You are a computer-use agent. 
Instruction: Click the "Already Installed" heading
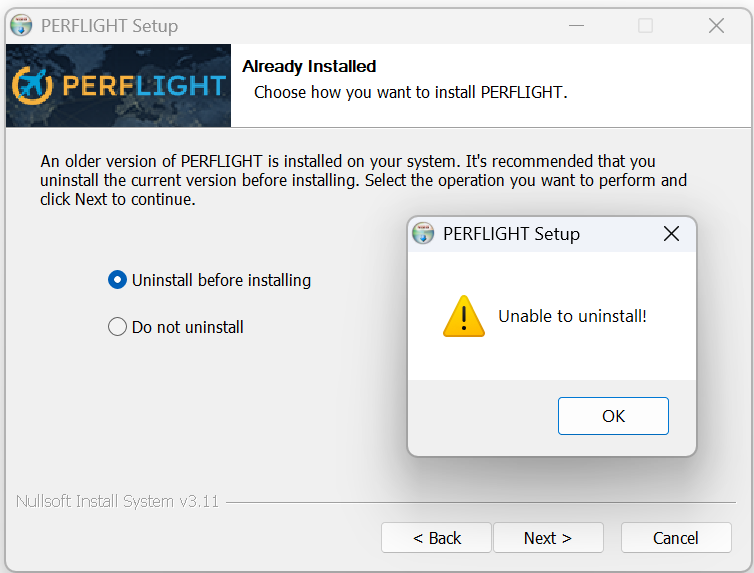(309, 66)
